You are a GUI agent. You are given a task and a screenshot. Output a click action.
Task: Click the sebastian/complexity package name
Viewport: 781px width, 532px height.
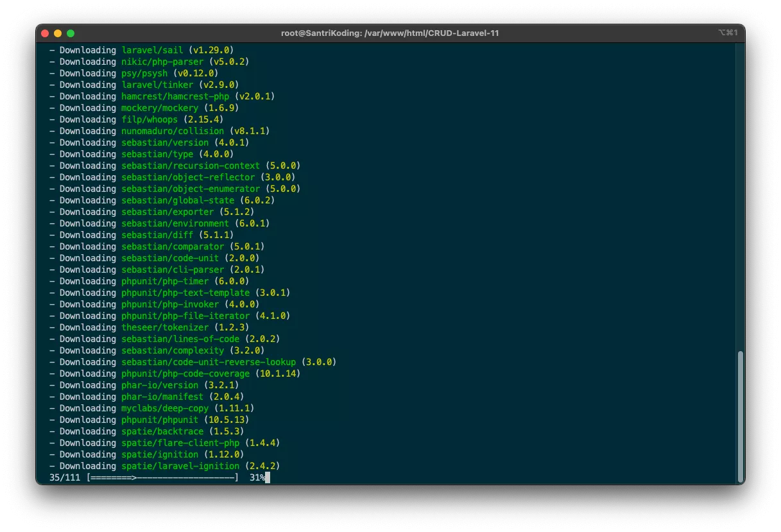(173, 350)
